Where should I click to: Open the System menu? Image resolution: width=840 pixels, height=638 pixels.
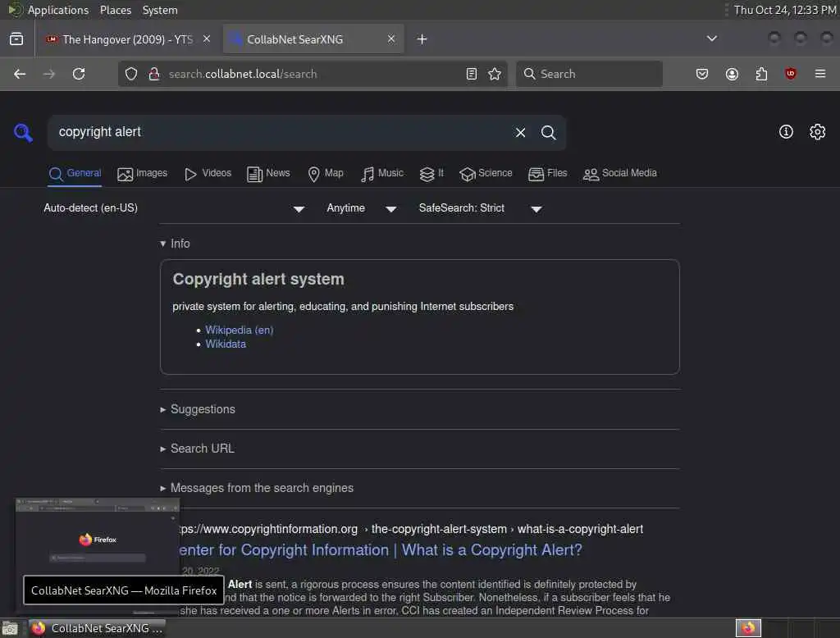point(160,10)
